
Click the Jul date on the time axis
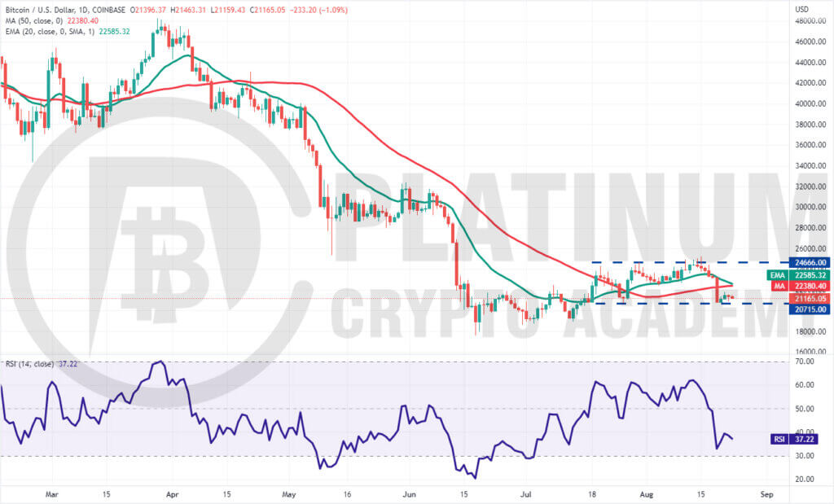pos(526,494)
